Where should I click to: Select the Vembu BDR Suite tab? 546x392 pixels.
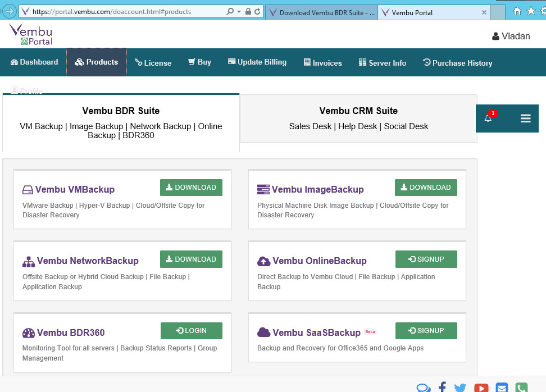click(121, 122)
